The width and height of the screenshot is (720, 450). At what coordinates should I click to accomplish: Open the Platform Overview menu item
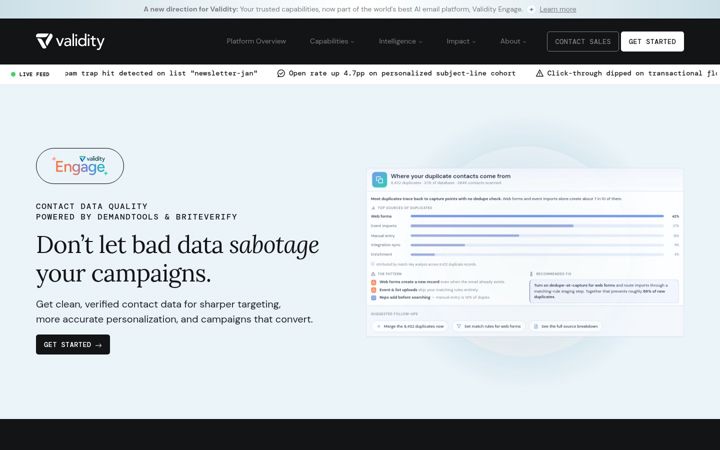pos(256,41)
